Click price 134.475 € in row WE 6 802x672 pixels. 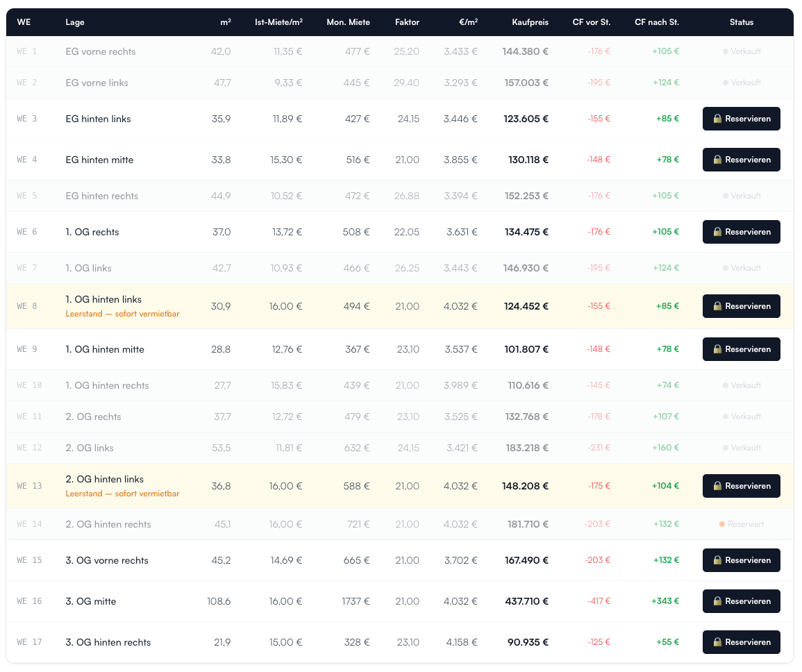pos(526,232)
